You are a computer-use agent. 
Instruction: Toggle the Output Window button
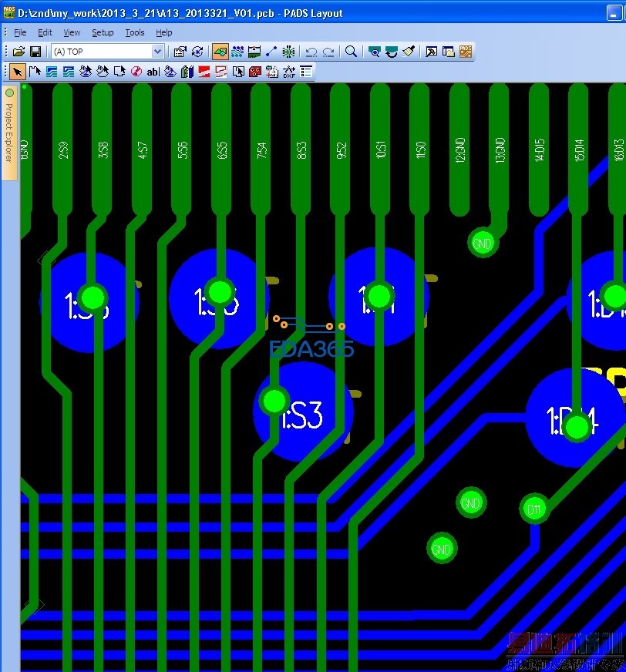pos(431,52)
